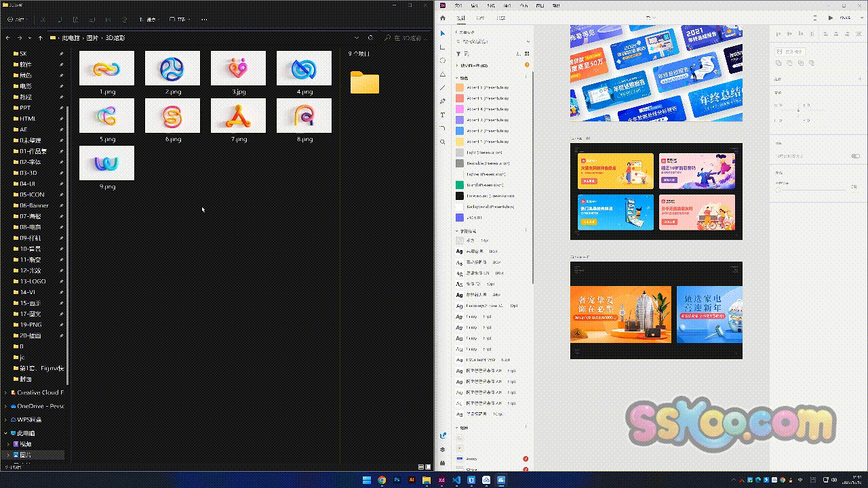
Task: Open VS Code from the Windows taskbar
Action: (456, 480)
